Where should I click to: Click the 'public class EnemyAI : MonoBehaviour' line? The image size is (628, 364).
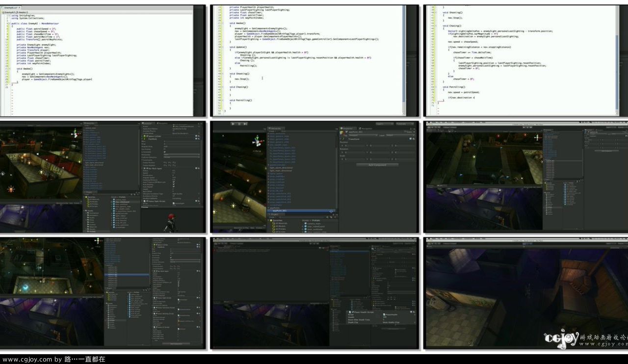35,23
